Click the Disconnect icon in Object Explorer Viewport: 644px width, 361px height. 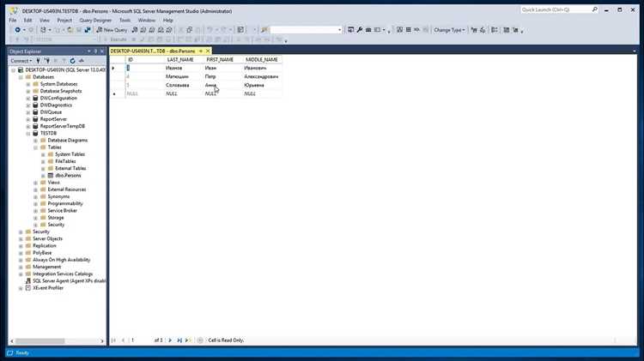pyautogui.click(x=47, y=61)
